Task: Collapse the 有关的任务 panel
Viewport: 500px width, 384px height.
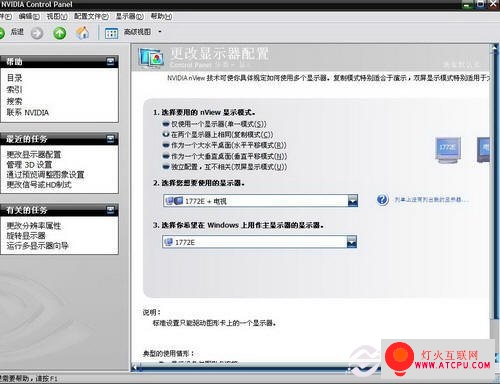Action: click(110, 210)
